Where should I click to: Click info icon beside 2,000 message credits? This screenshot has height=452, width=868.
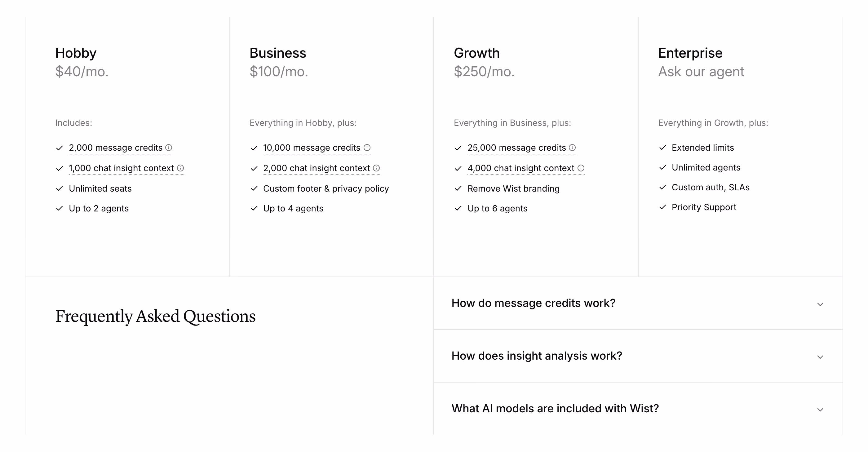169,148
